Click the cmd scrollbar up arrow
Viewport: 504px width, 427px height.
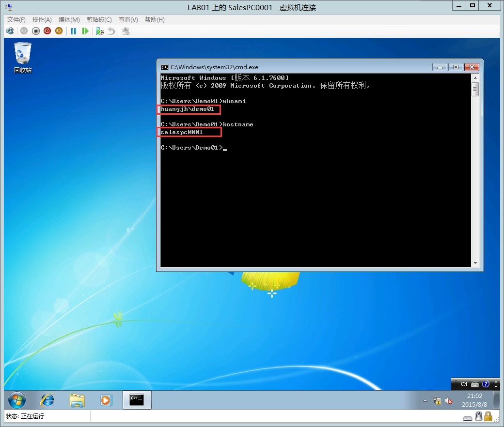click(475, 78)
